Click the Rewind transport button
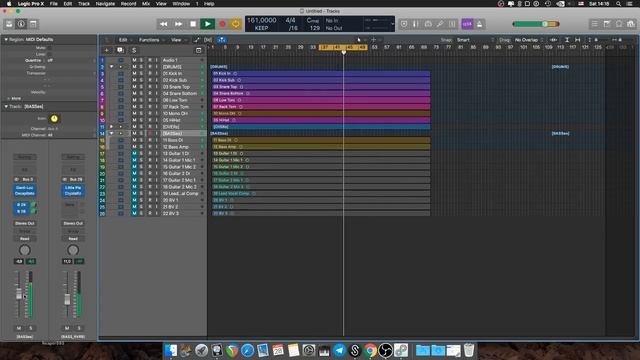This screenshot has height=360, width=640. (164, 24)
